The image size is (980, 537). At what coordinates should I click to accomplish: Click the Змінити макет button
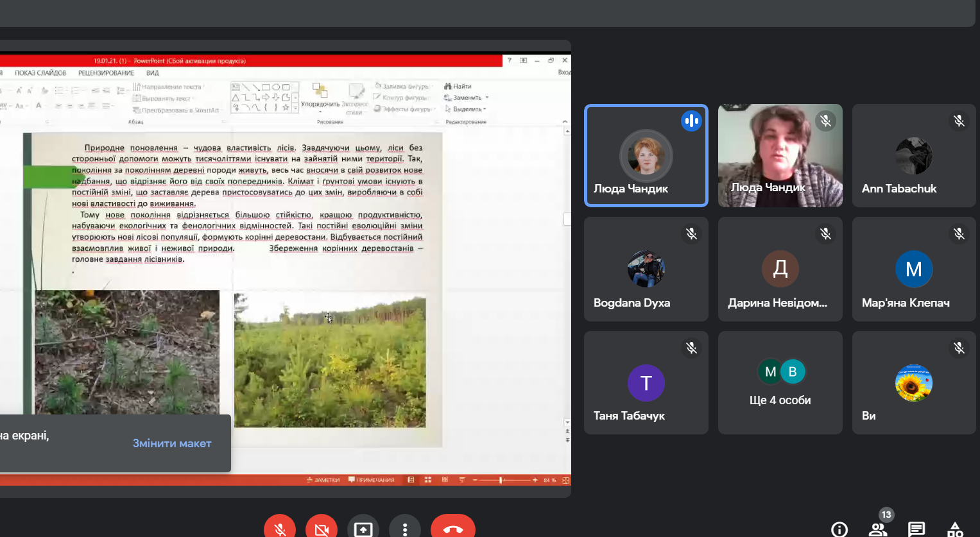(x=172, y=443)
